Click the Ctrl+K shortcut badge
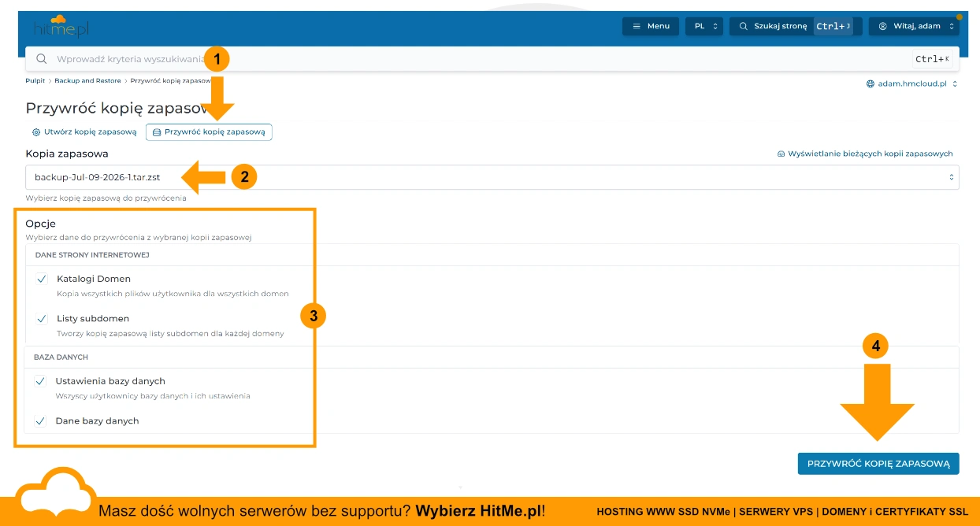980x526 pixels. coord(932,59)
